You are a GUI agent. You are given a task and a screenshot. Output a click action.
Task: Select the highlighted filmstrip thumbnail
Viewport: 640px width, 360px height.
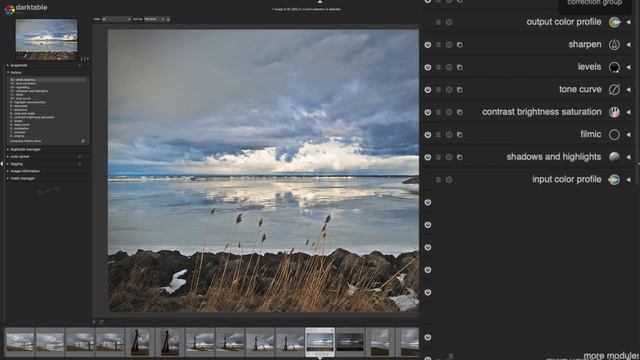click(320, 342)
